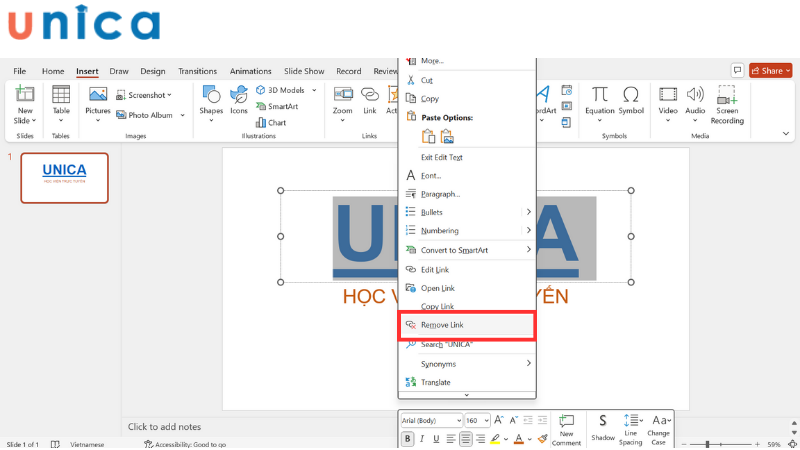Screen dimensions: 800x450
Task: Open the Font... context menu entry
Action: 467,176
